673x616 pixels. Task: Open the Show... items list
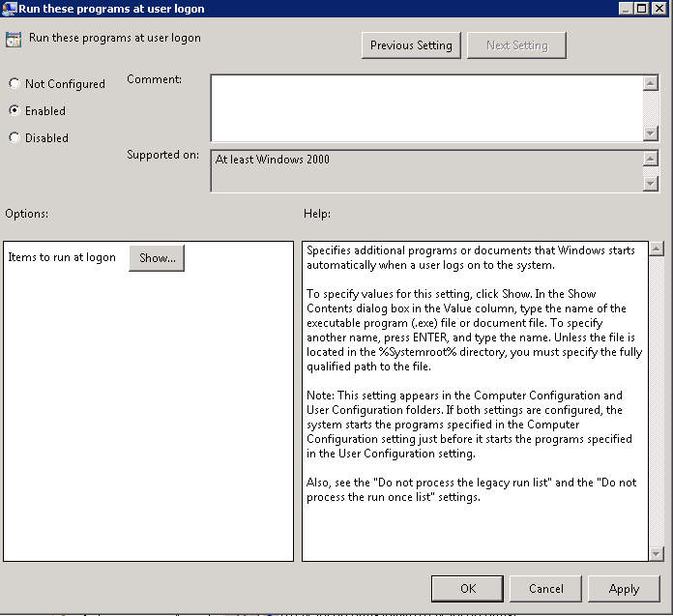(157, 258)
